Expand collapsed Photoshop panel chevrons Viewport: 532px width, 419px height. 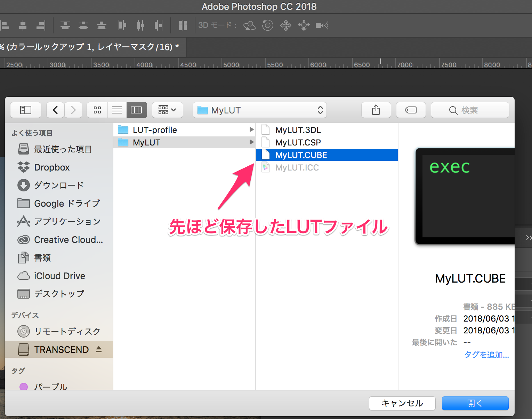(529, 238)
